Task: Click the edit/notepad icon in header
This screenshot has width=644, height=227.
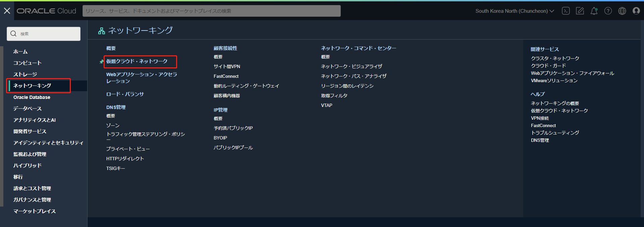Action: [x=580, y=11]
